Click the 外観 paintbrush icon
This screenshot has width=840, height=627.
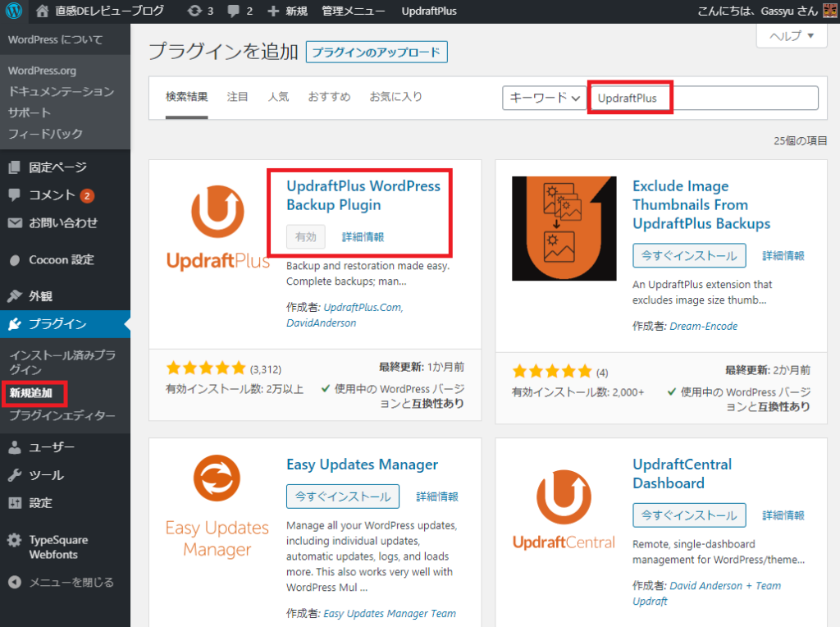click(x=15, y=295)
